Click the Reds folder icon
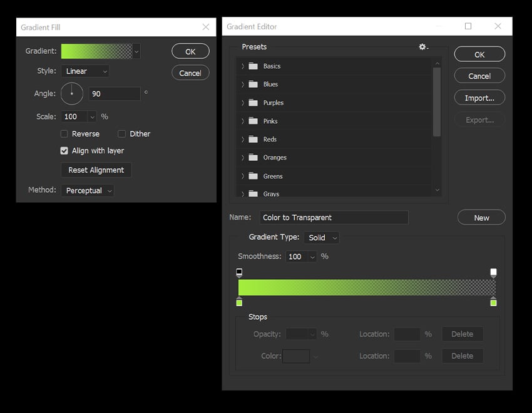This screenshot has width=532, height=413. pyautogui.click(x=254, y=139)
